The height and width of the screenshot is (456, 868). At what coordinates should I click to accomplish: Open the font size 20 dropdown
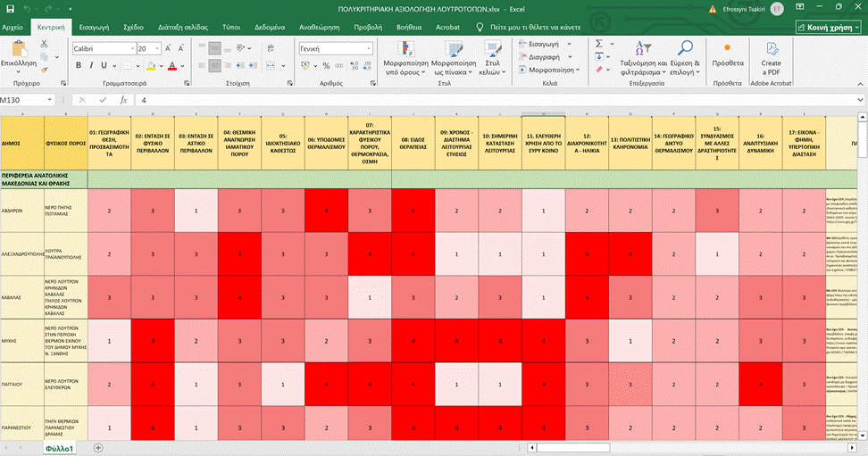click(x=157, y=49)
